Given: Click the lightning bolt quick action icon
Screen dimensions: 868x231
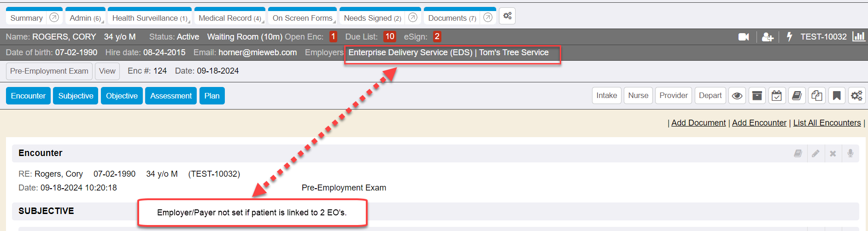Looking at the screenshot, I should tap(789, 37).
